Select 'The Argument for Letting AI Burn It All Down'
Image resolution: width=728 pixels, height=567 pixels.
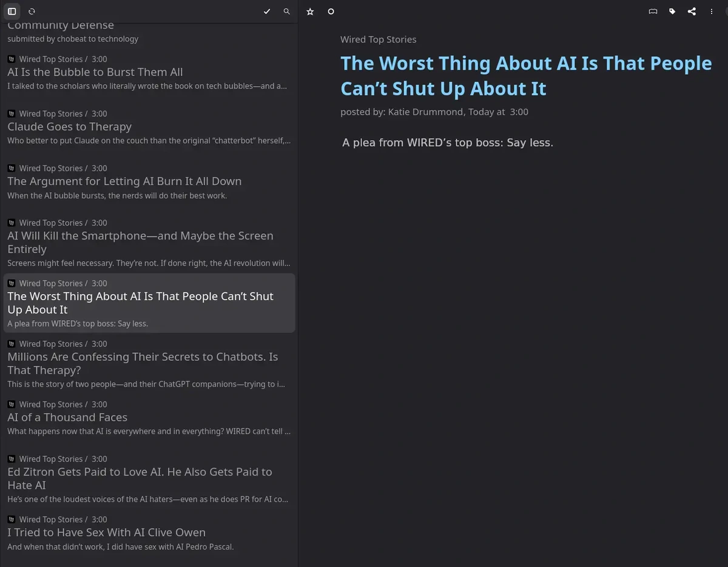tap(124, 181)
